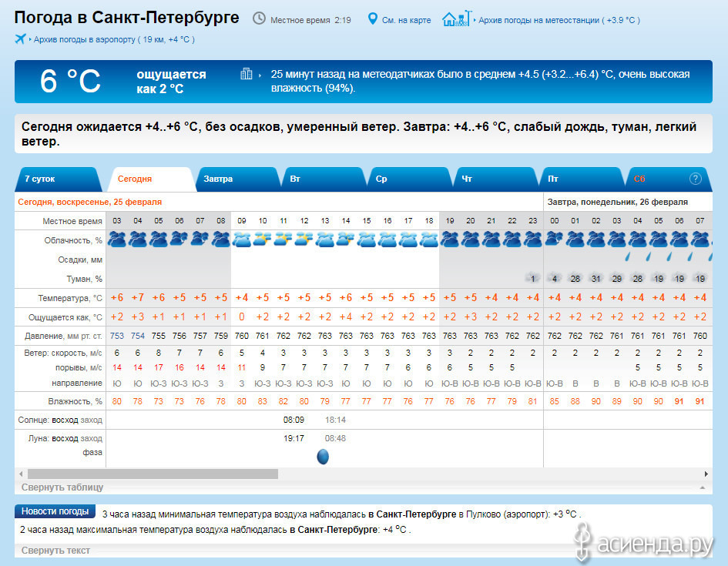Switch to the Вт tab
Viewport: 728px width, 566px height.
click(x=323, y=179)
